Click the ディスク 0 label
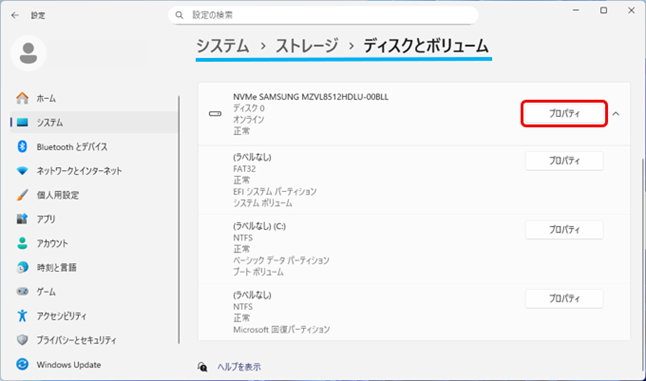 pos(249,108)
